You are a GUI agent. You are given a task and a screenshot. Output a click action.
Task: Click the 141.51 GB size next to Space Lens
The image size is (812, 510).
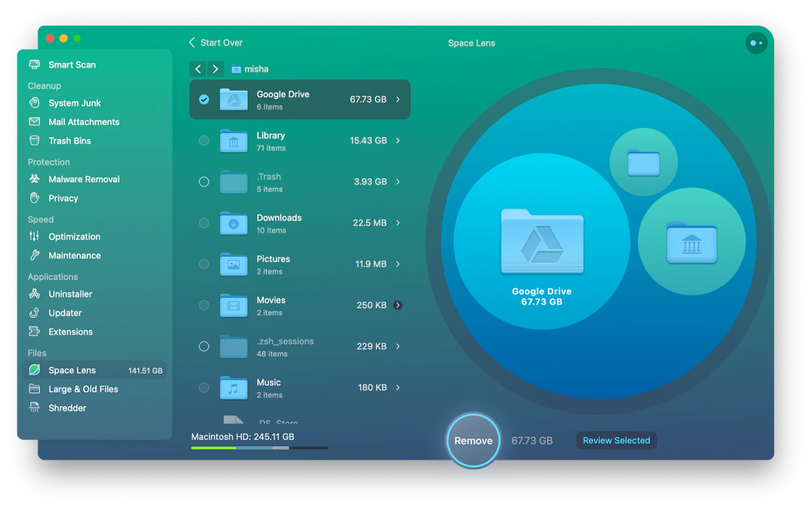point(145,370)
